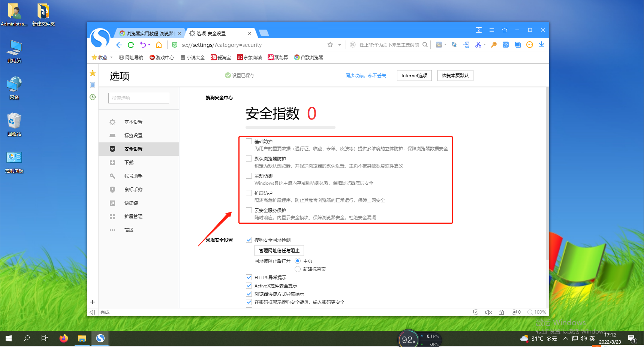Image resolution: width=644 pixels, height=347 pixels.
Task: Open the 同步收藏，永不丢失 link
Action: click(x=366, y=75)
